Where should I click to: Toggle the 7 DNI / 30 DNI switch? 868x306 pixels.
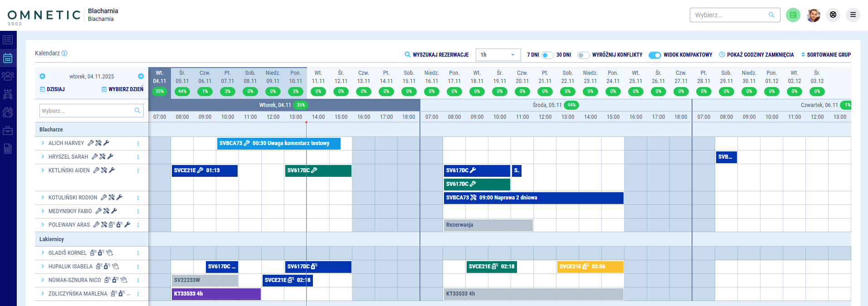[x=547, y=55]
